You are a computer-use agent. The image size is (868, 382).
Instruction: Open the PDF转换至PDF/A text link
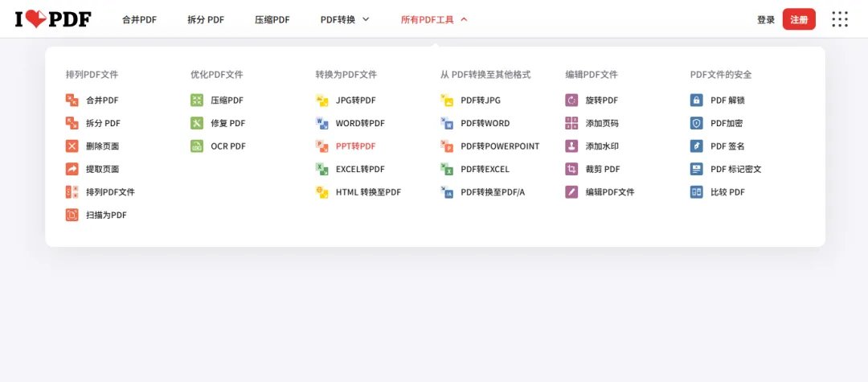(x=493, y=192)
